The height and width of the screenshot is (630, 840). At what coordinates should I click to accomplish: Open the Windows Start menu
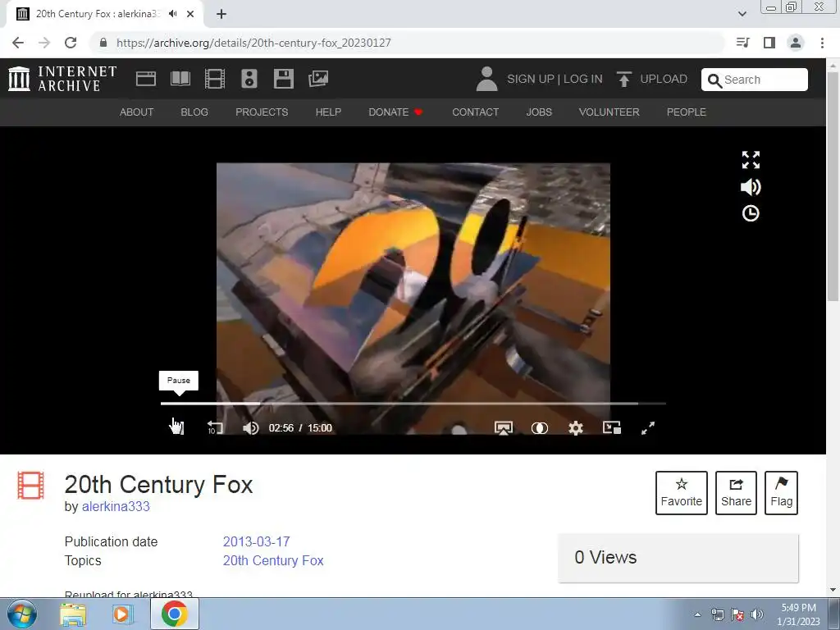(22, 614)
